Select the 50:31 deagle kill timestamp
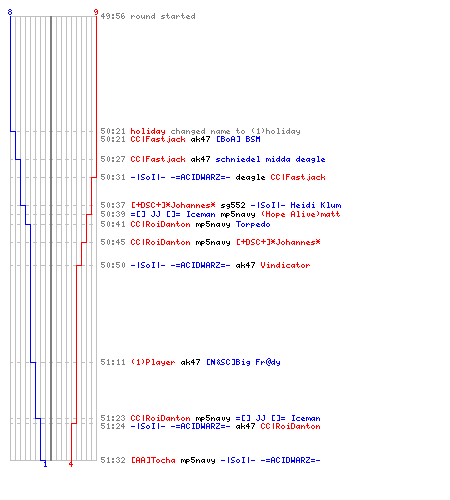 [113, 177]
